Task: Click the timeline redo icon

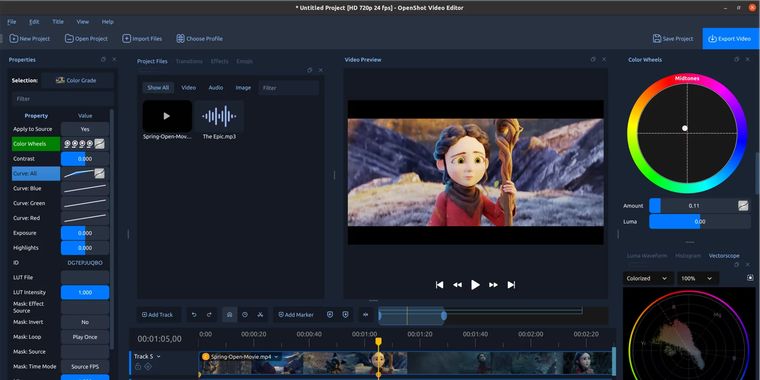Action: [209, 315]
